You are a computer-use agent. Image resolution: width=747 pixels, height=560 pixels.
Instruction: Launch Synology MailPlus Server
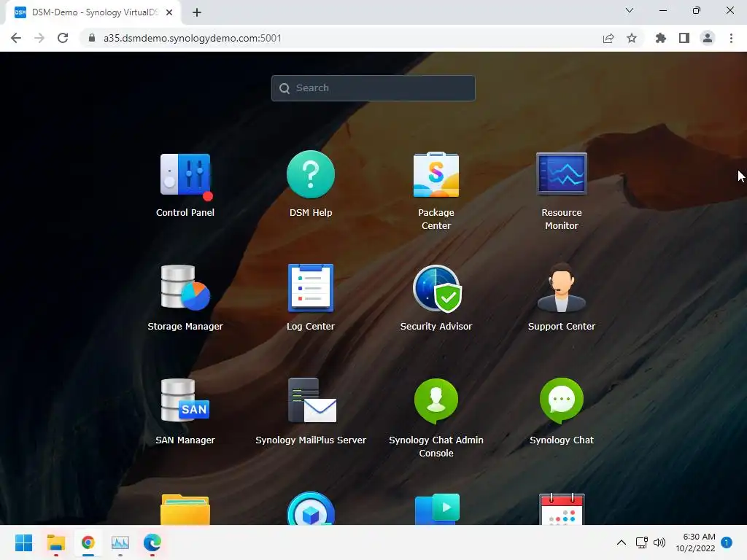click(x=312, y=400)
